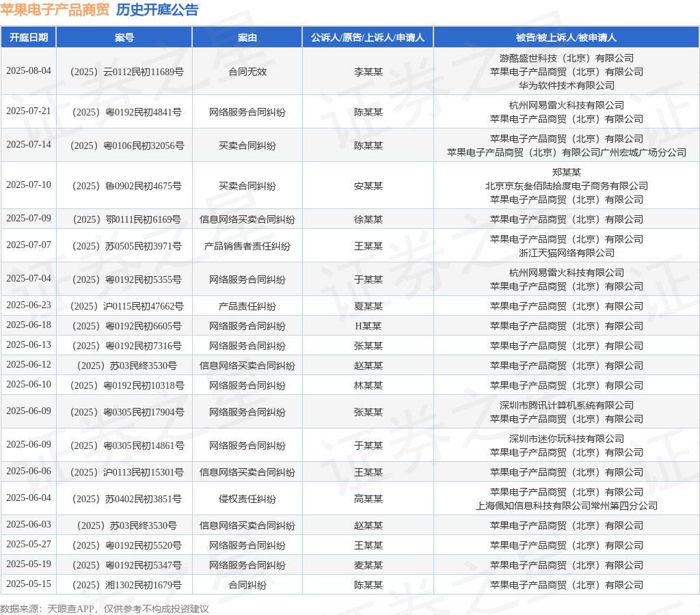Click defendant 上海佩知信息科技有限公司常州第四分公司
This screenshot has width=700, height=615.
[566, 506]
